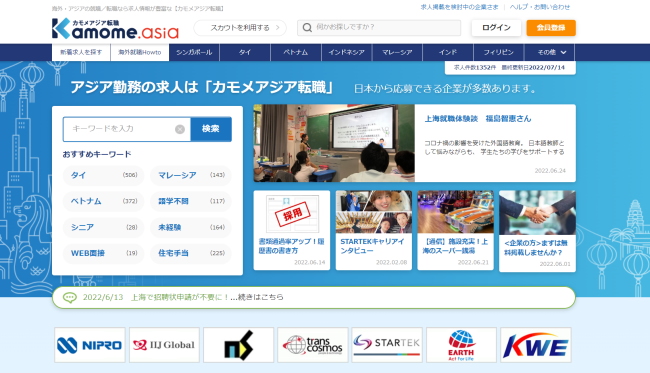Viewport: 650px width, 373px height.
Task: Select the ベトナム menu item
Action: pyautogui.click(x=296, y=53)
